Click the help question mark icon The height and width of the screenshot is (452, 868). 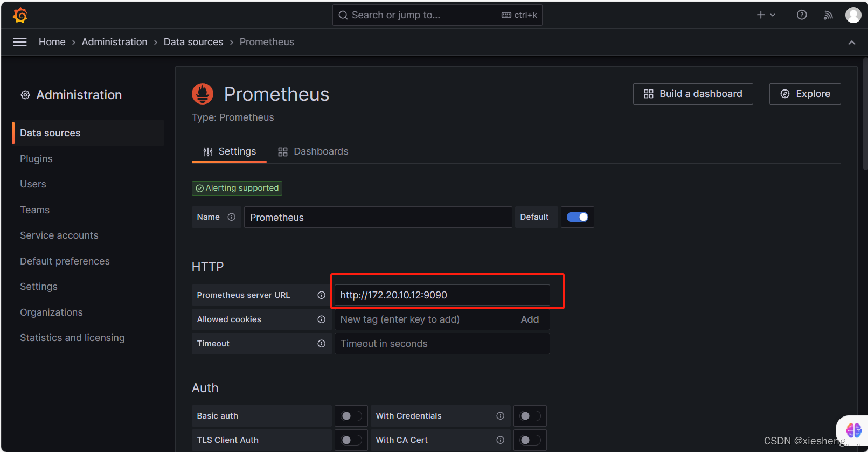(x=801, y=15)
